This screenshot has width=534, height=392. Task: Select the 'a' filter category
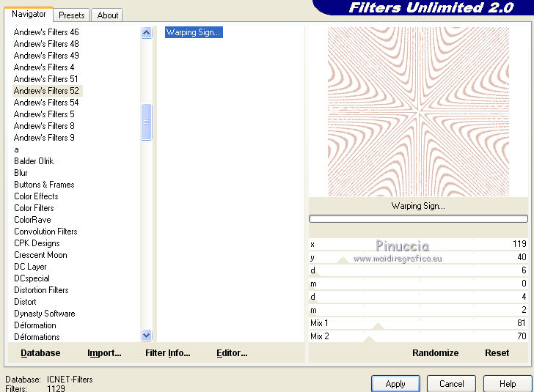pos(16,149)
